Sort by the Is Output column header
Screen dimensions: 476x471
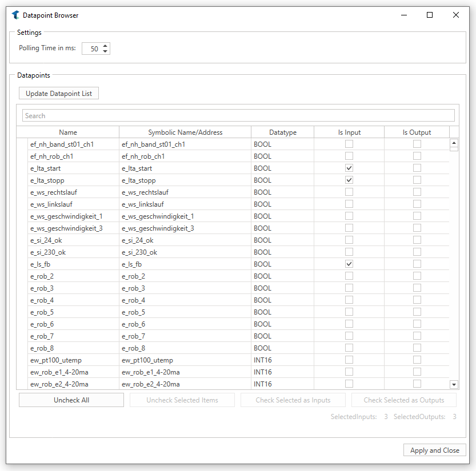[x=417, y=132]
